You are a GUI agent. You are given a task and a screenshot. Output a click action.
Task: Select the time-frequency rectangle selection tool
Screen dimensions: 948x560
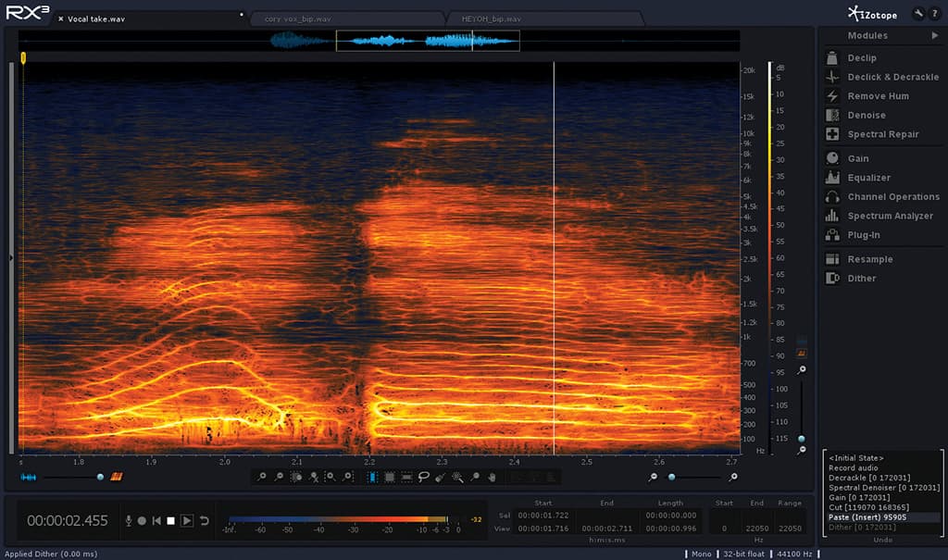tap(390, 477)
